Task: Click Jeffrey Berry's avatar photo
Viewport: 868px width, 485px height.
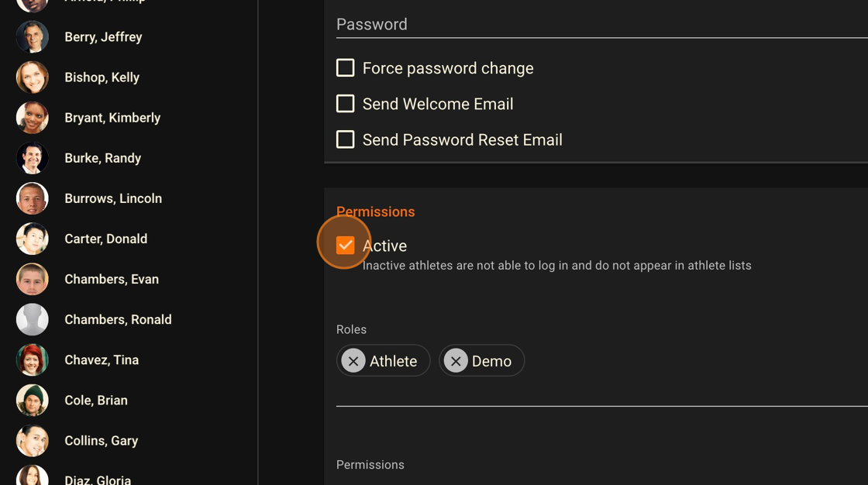Action: [x=33, y=37]
